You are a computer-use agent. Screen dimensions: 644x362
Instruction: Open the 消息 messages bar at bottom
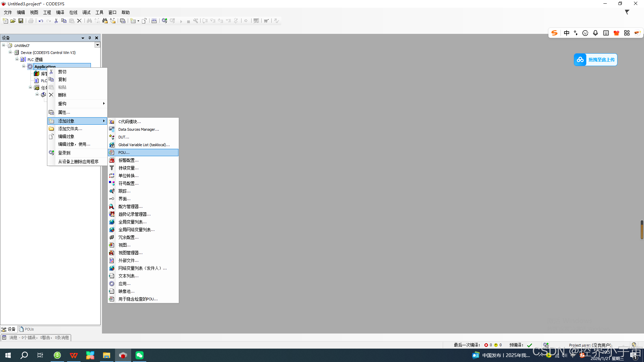(x=36, y=338)
